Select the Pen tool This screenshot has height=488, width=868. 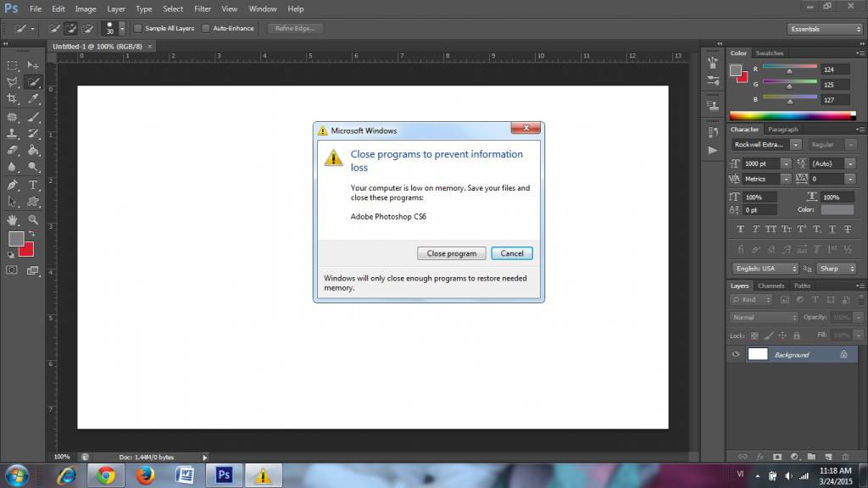coord(12,186)
